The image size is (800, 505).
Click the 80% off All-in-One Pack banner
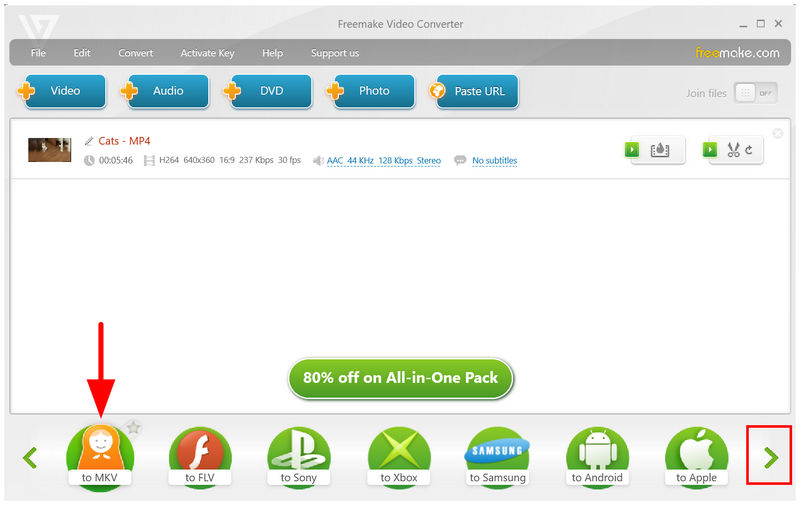tap(401, 378)
